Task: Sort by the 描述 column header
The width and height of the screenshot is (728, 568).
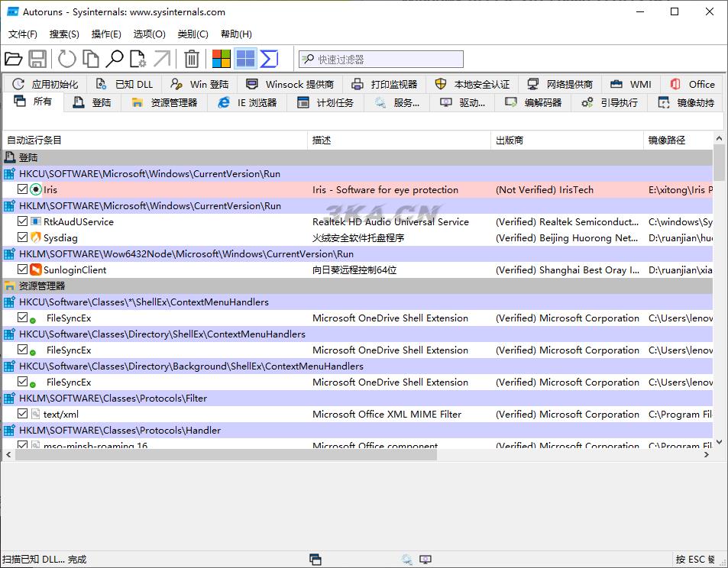Action: (x=400, y=140)
